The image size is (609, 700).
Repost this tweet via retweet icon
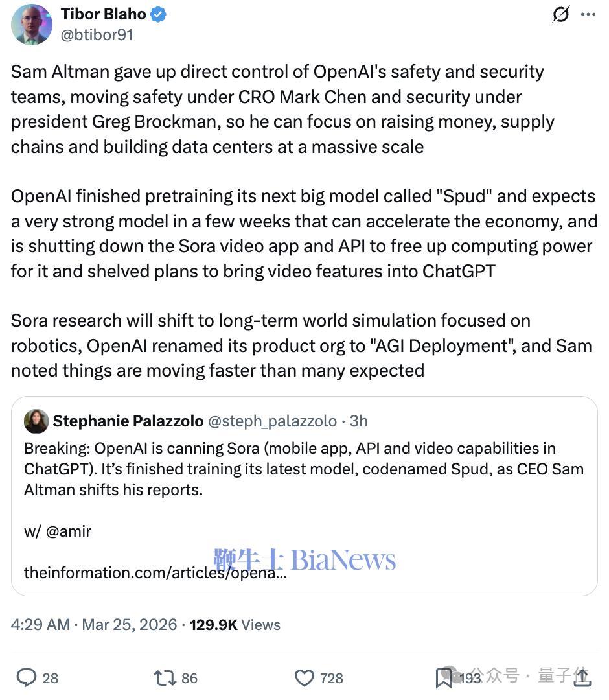pos(165,678)
